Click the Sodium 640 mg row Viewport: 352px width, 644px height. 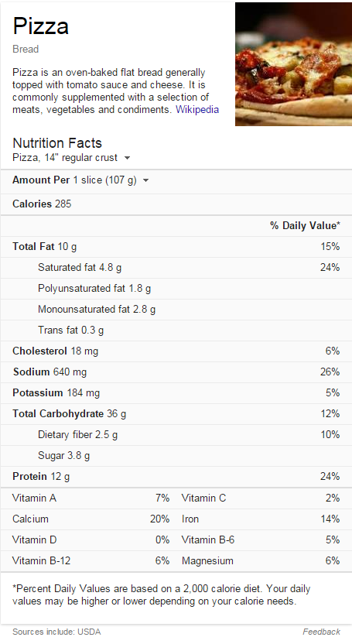point(176,372)
